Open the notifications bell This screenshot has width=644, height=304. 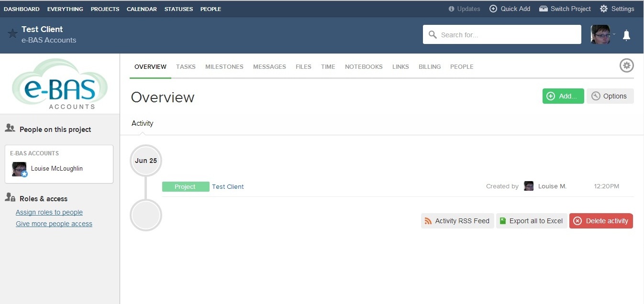point(626,35)
